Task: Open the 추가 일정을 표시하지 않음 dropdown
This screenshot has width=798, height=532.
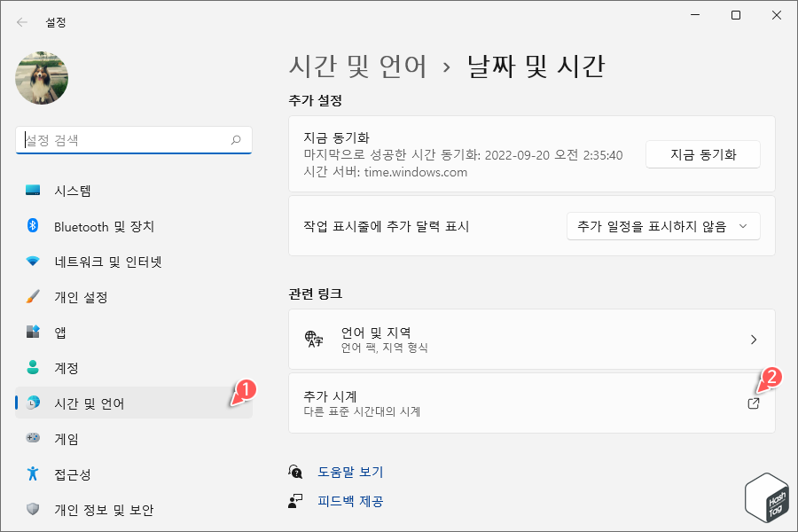Action: pos(663,226)
